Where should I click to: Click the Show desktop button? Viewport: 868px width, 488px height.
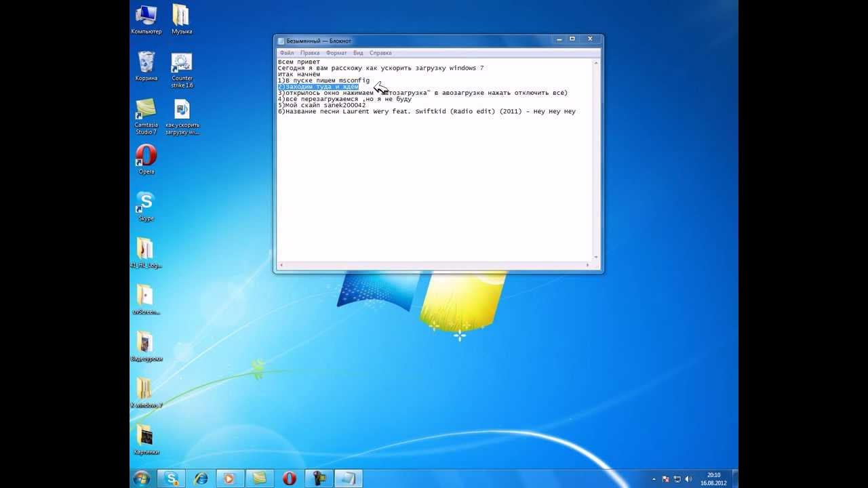[734, 479]
